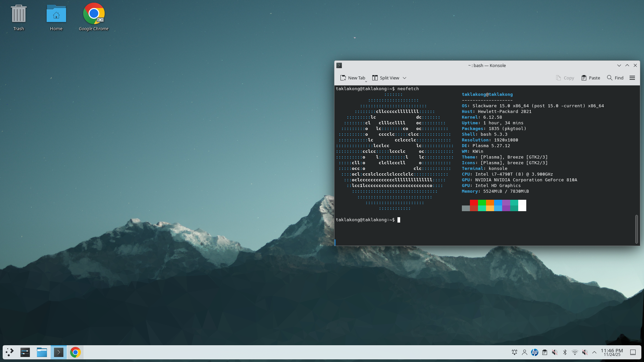Click the "OS: Slackware 15.0 x86_64" line
The height and width of the screenshot is (362, 644).
[533, 106]
